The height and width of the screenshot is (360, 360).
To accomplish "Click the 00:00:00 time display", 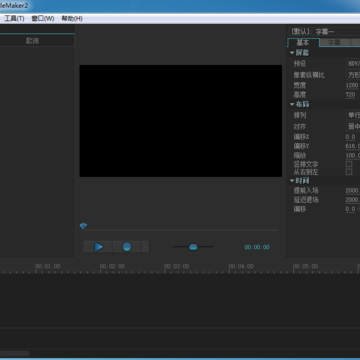I will 257,247.
